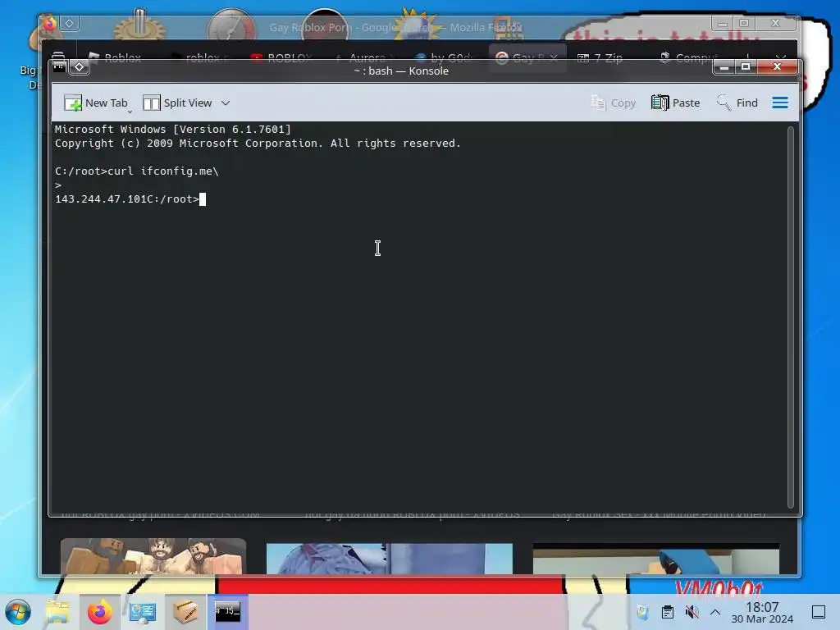Switch to the YouTube ROBLOX tab in Firefox
840x630 pixels.
tap(281, 57)
